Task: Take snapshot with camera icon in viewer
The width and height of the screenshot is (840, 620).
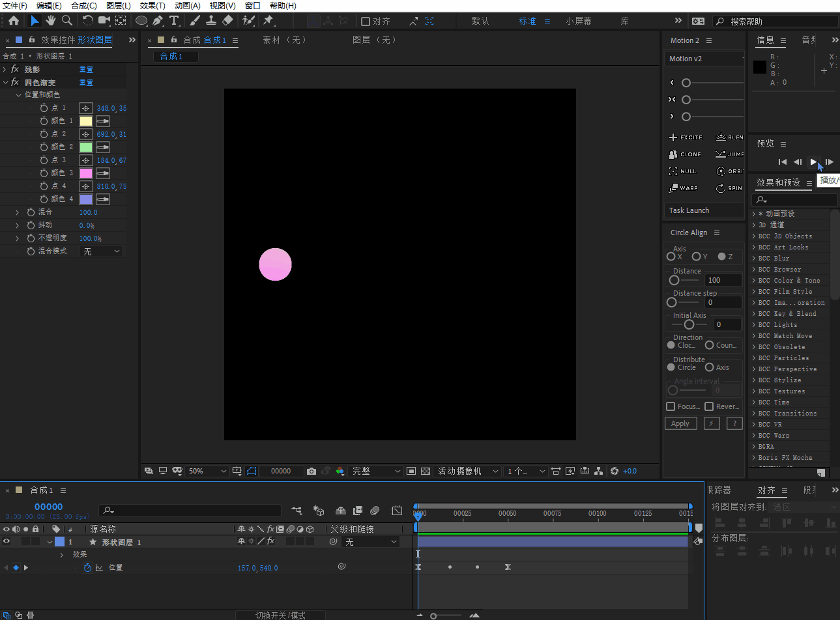Action: (x=311, y=471)
